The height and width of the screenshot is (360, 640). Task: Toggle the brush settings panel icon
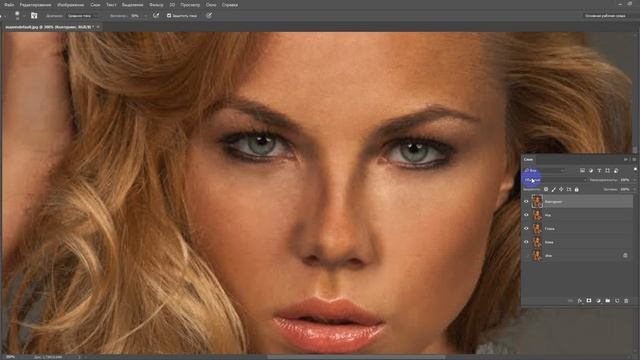click(34, 16)
